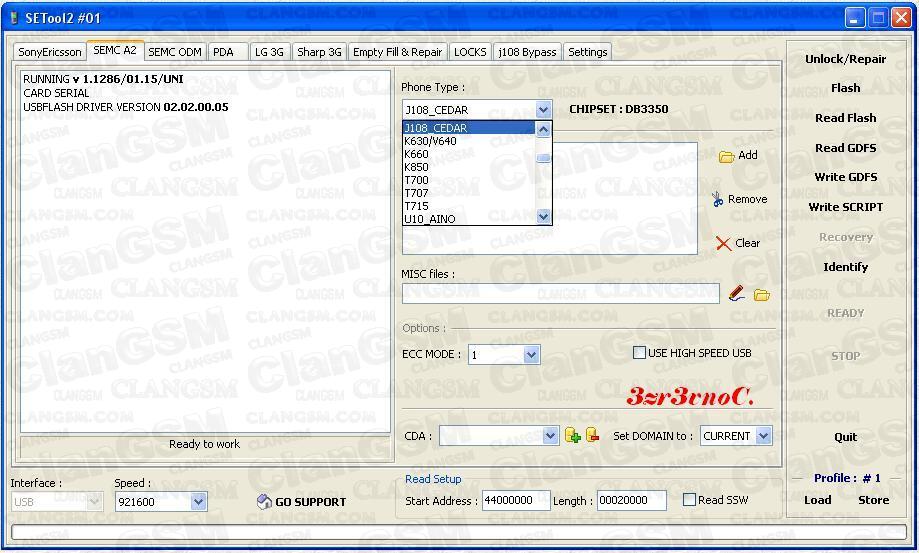Open the Interface USB dropdown

tap(94, 501)
